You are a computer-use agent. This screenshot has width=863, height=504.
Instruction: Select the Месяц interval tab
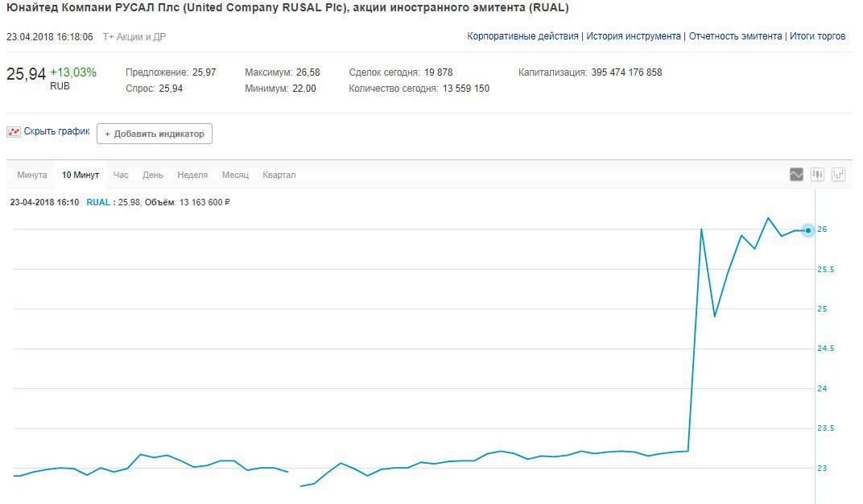[236, 175]
